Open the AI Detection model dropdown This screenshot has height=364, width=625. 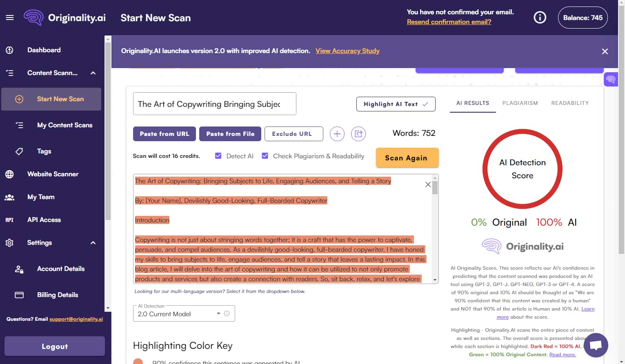pyautogui.click(x=184, y=313)
